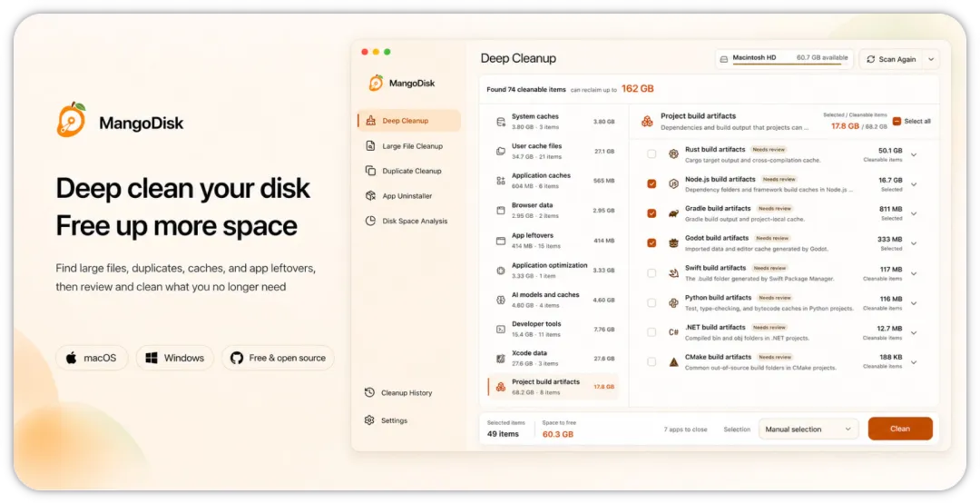Click the Deep Cleanup broom icon

(x=370, y=121)
